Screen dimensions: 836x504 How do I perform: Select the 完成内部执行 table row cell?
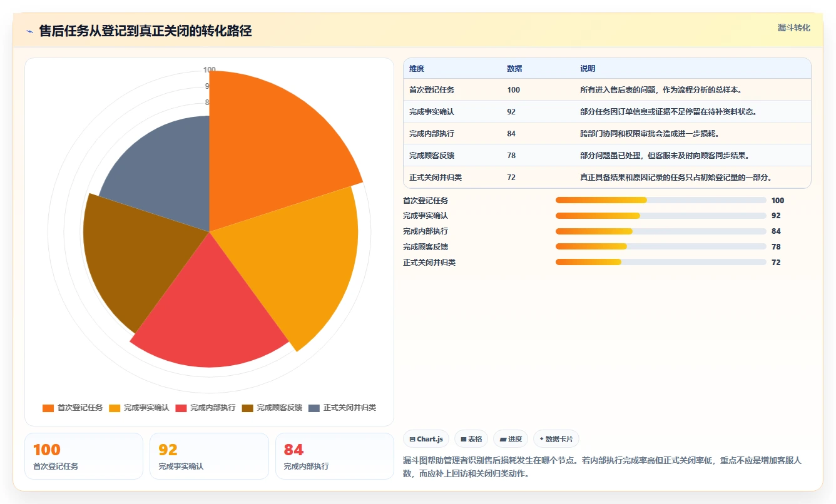click(x=432, y=134)
